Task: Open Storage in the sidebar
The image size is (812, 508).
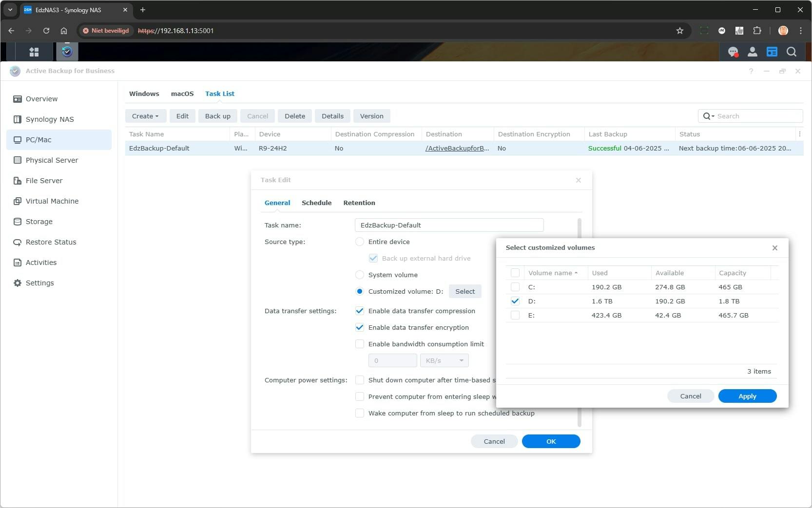Action: [59, 222]
